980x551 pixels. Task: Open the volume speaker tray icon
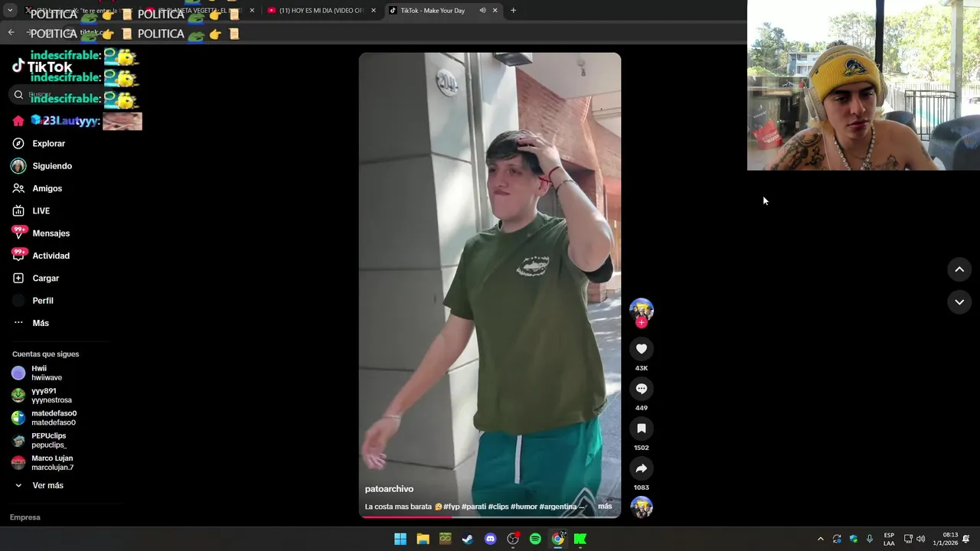(921, 539)
